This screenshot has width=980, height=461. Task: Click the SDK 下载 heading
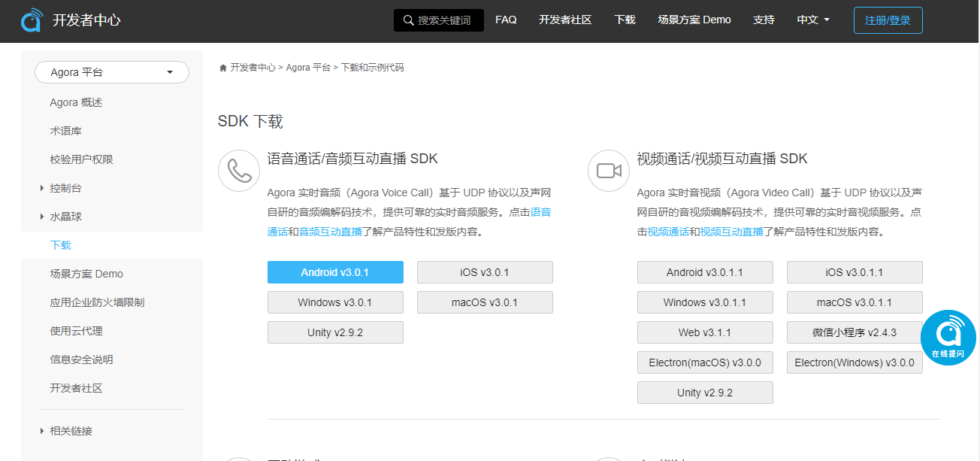250,122
